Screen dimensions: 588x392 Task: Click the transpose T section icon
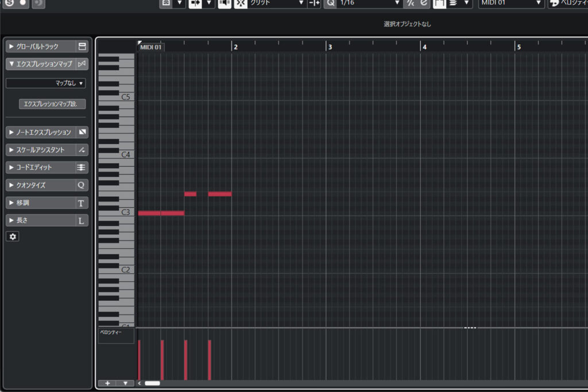[x=81, y=203]
